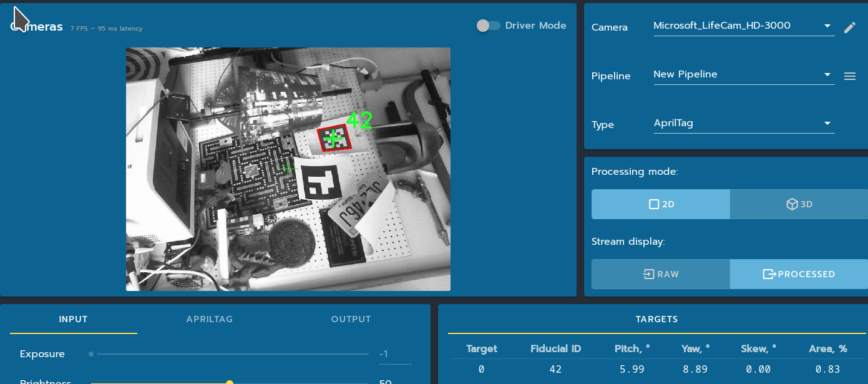868x384 pixels.
Task: Click the pencil icon to edit camera nickname
Action: (x=850, y=27)
